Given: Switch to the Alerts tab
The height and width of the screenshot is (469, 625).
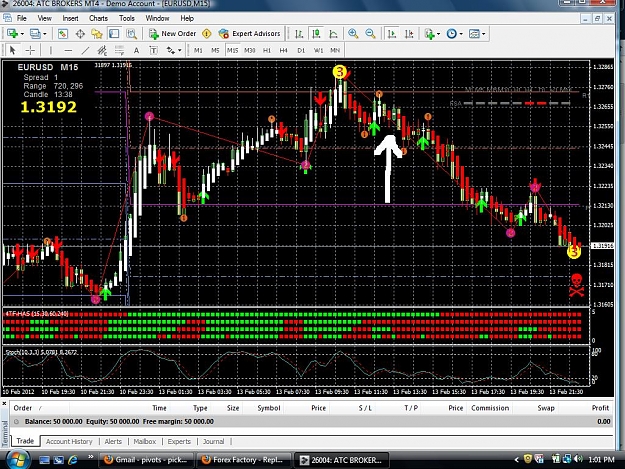Looking at the screenshot, I should (x=113, y=442).
